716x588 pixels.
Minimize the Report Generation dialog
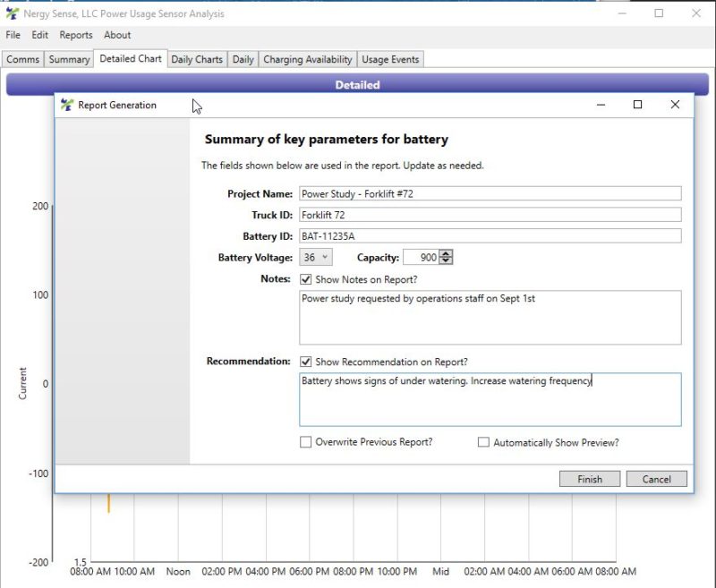pos(601,105)
